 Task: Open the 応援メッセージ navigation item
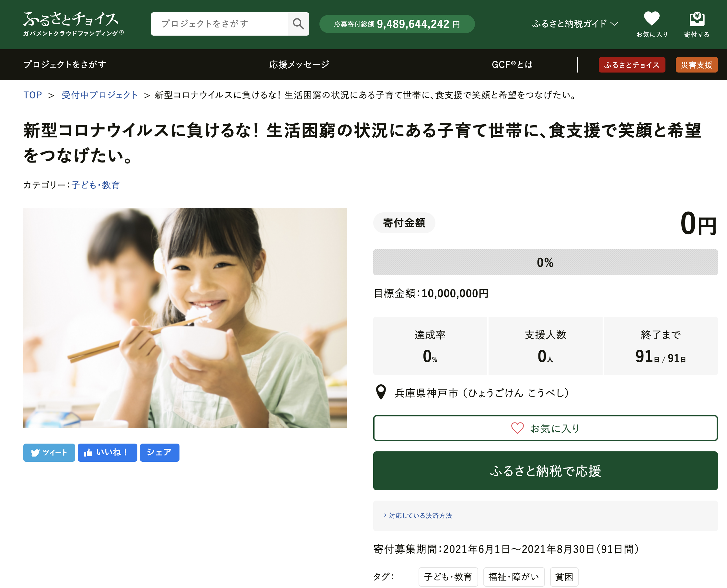click(299, 64)
